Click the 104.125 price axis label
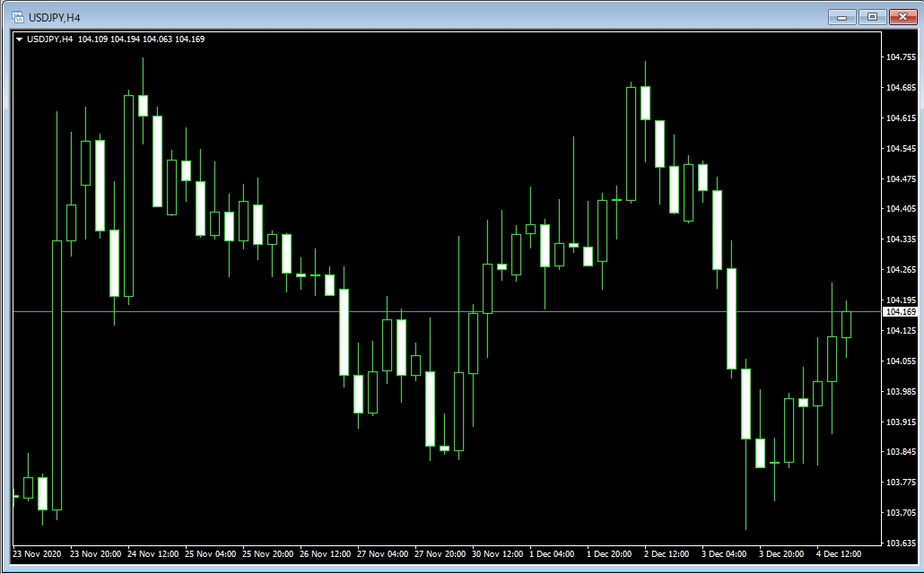Viewport: 924px width, 574px height. coord(901,331)
